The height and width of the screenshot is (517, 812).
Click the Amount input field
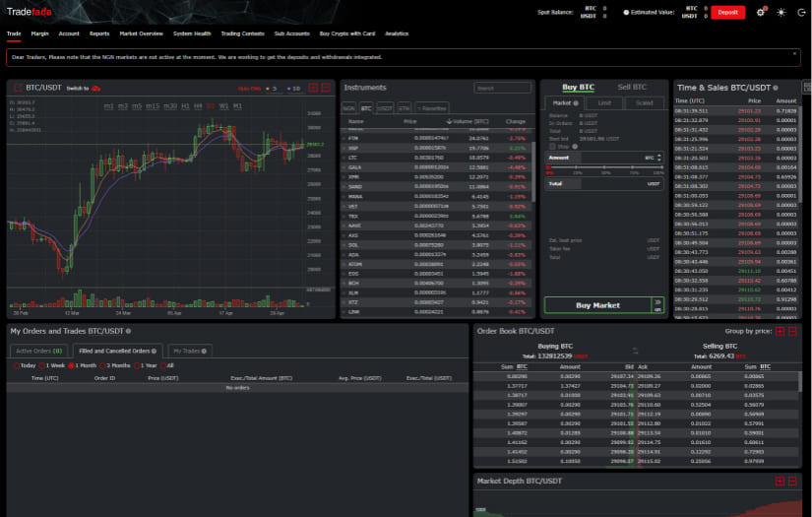[604, 158]
